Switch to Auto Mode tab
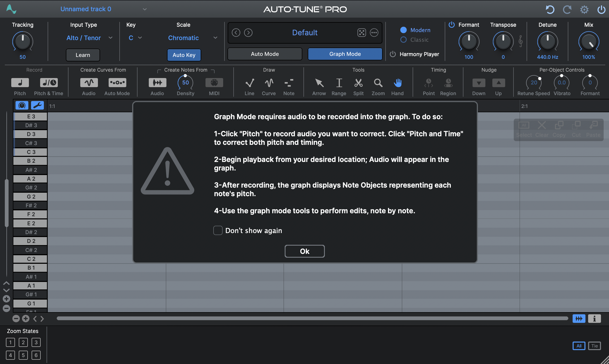The width and height of the screenshot is (609, 364). coord(265,54)
